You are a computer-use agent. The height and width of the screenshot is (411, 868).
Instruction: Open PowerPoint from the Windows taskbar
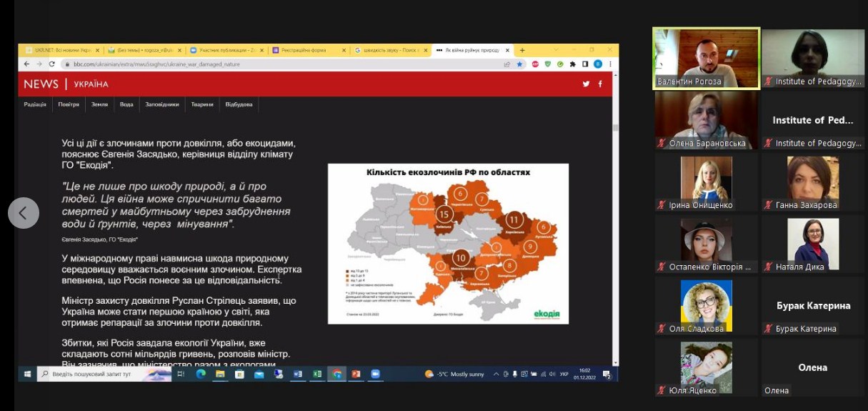(x=356, y=374)
